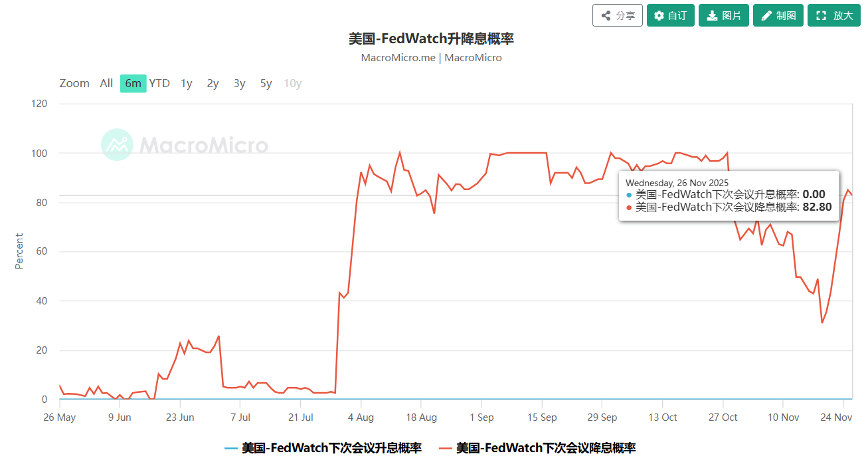Switch to 5y zoom range

click(x=266, y=83)
